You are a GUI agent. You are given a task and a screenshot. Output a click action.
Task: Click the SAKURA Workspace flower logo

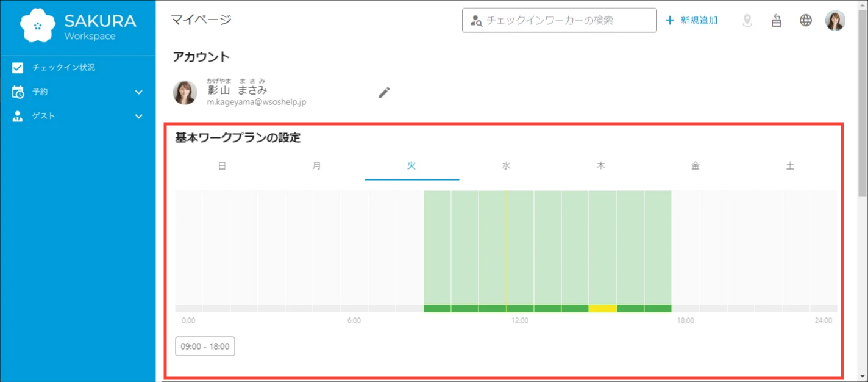38,26
